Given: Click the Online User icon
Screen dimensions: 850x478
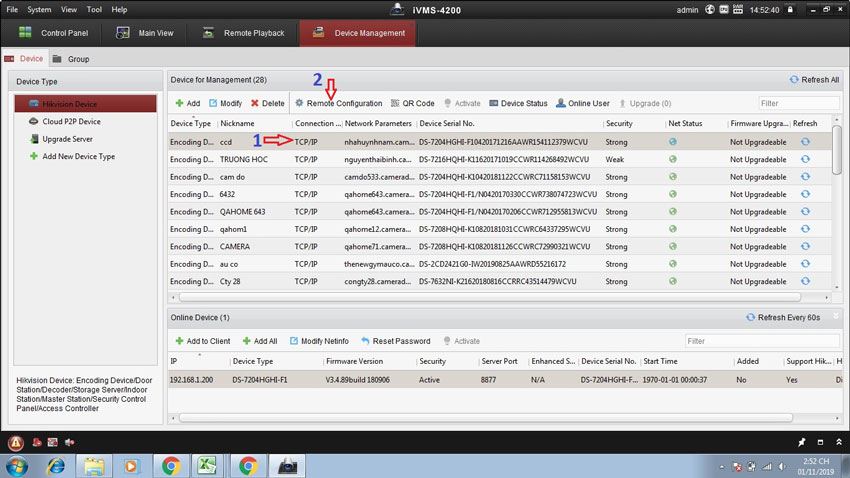Looking at the screenshot, I should [583, 103].
